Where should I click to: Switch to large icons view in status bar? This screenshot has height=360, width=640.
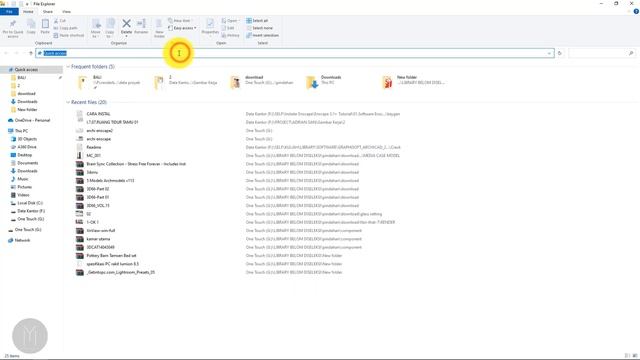(634, 356)
